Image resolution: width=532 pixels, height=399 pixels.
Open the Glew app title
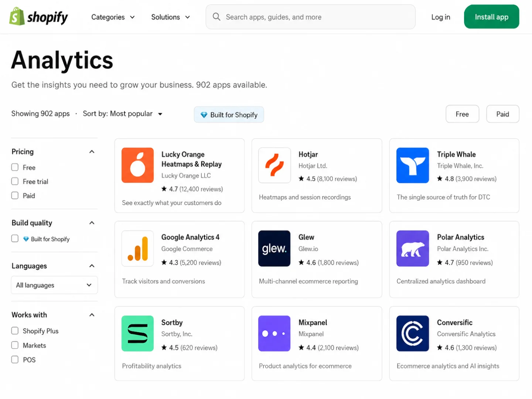pyautogui.click(x=306, y=237)
